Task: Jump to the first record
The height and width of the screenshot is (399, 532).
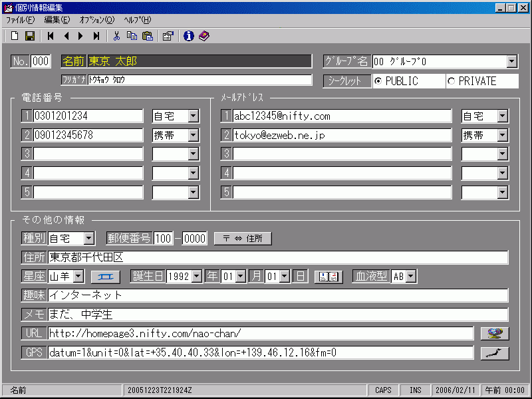Action: tap(51, 36)
